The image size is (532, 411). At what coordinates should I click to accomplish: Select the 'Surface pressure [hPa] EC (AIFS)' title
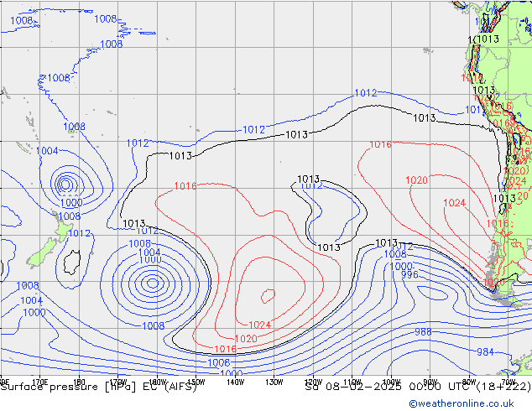[99, 387]
